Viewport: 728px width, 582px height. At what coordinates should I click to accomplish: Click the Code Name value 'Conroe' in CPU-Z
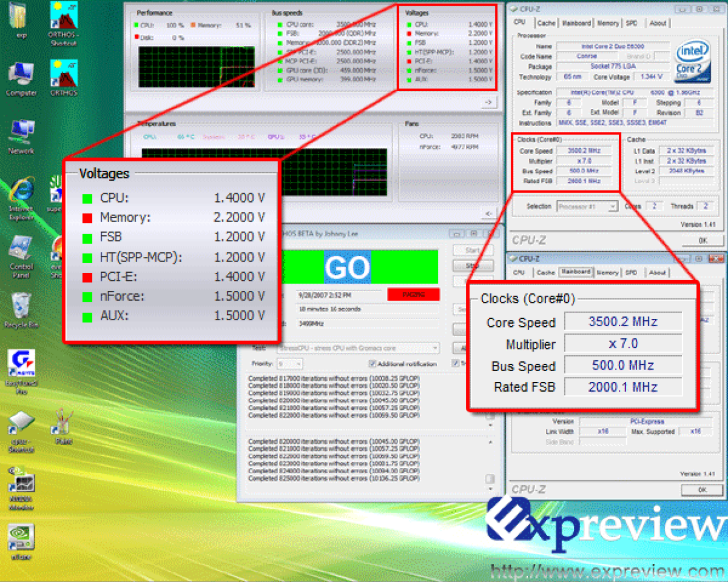(587, 56)
